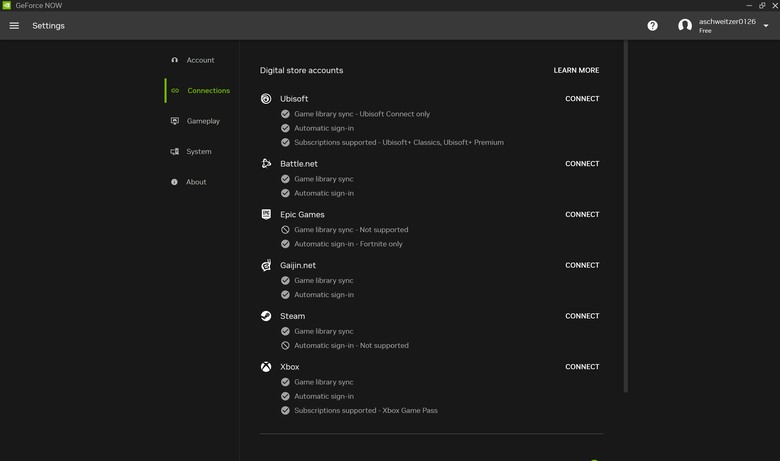The image size is (780, 461).
Task: Click the Ubisoft store name
Action: (294, 98)
